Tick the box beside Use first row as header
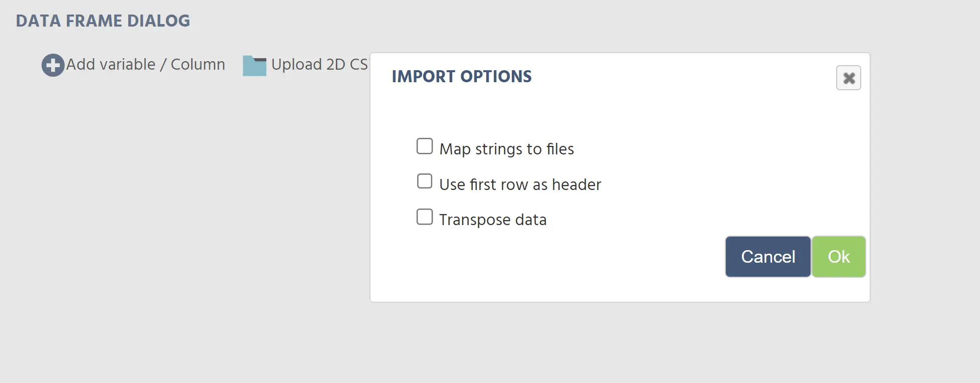 pyautogui.click(x=425, y=181)
